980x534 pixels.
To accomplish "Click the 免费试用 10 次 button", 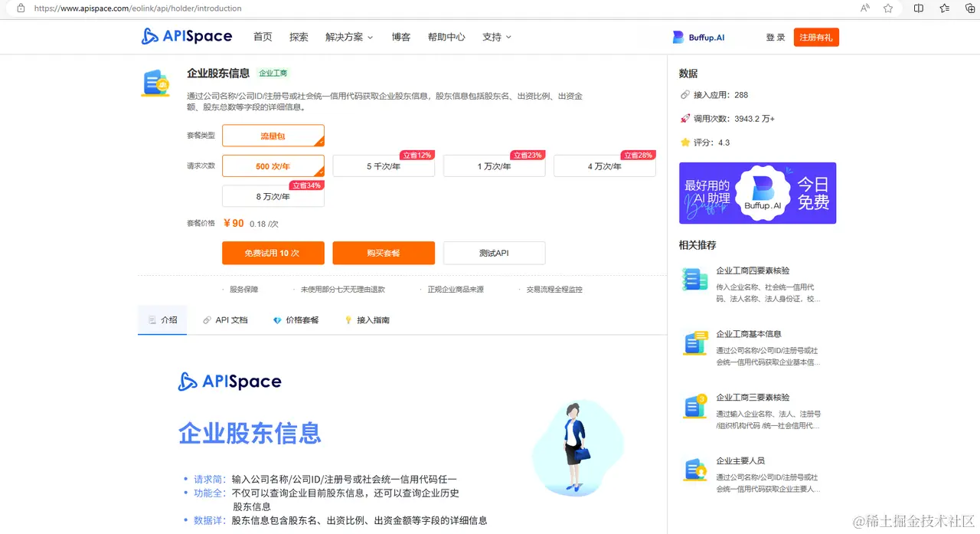I will 273,253.
